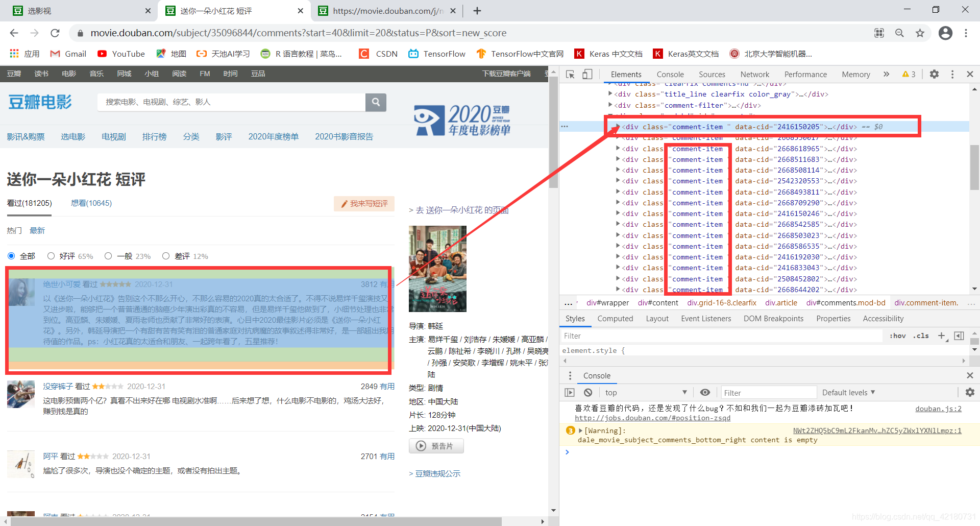The width and height of the screenshot is (980, 526).
Task: Show console sidebar icon
Action: (x=570, y=392)
